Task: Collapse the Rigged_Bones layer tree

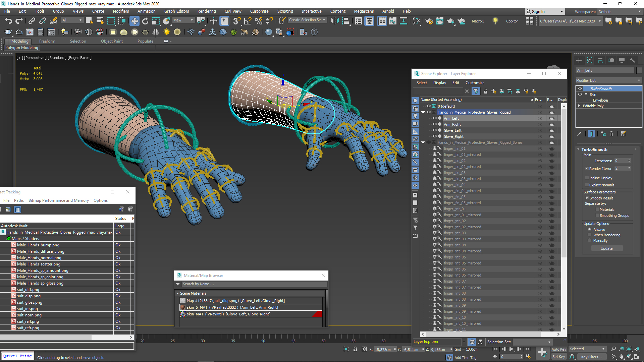Action: [423, 142]
